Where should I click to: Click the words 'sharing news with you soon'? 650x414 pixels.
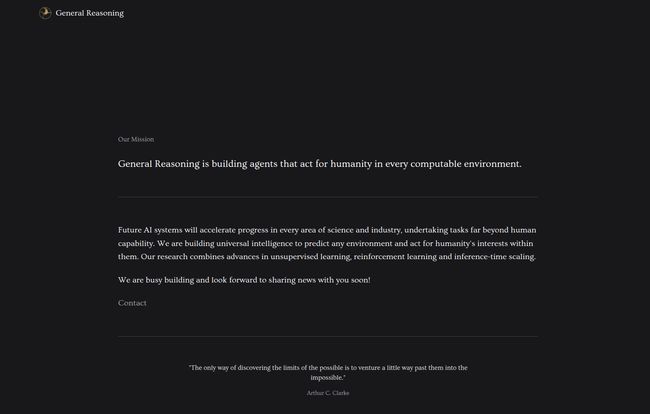pyautogui.click(x=319, y=280)
